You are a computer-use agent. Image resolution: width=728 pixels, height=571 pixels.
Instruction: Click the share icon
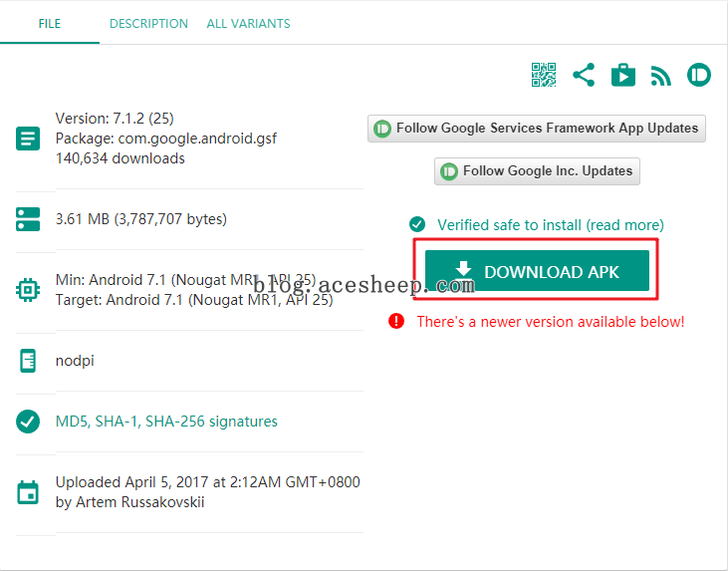point(584,75)
